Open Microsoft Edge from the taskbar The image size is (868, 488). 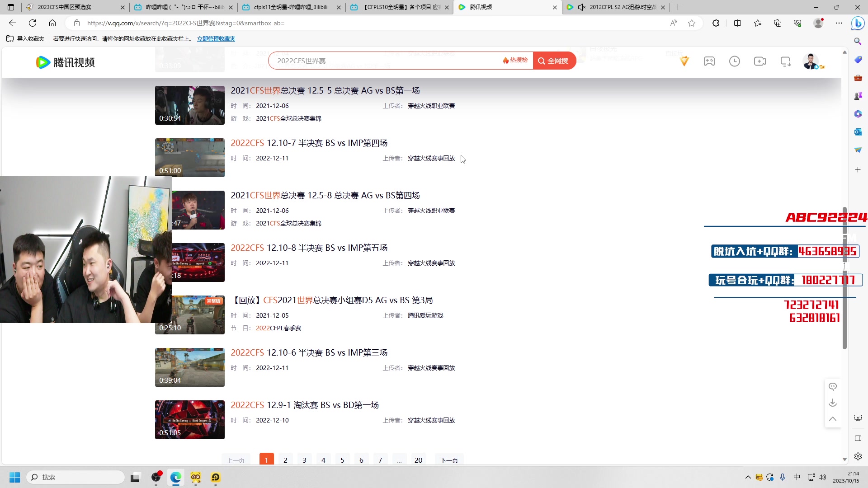[176, 477]
